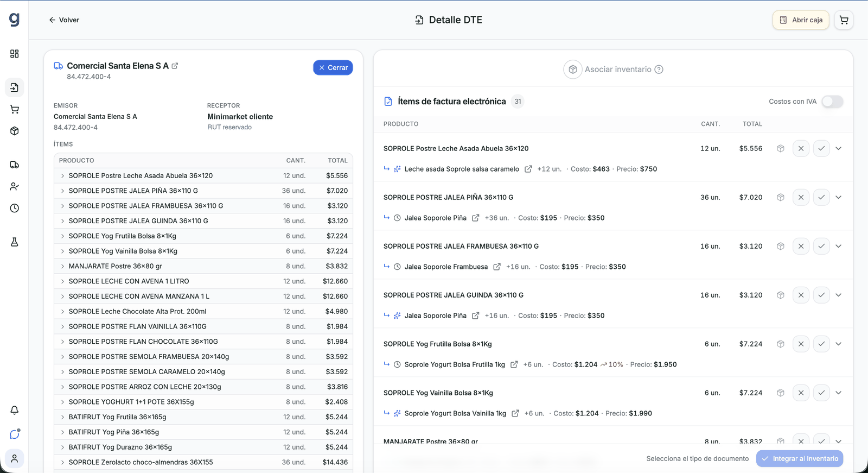Select SOPROLE Leche Chocolate Alta Prot. 200ml row
The width and height of the screenshot is (868, 473).
203,312
